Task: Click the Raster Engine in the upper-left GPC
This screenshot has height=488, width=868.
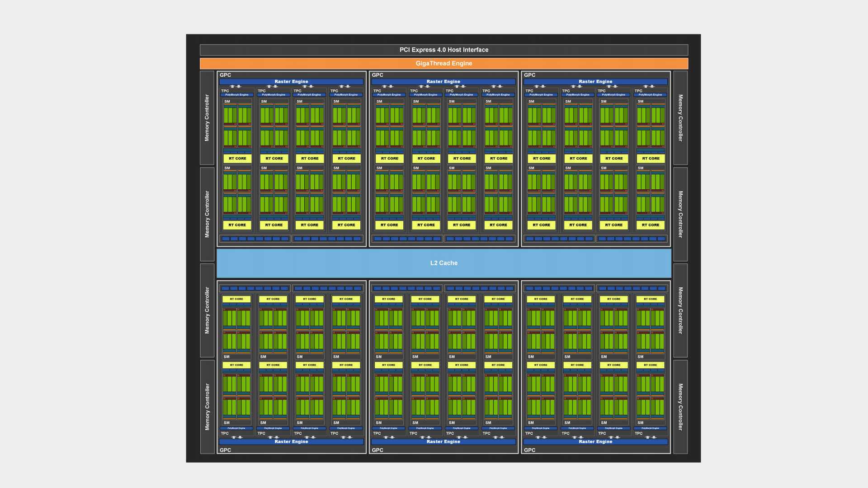Action: [x=291, y=82]
